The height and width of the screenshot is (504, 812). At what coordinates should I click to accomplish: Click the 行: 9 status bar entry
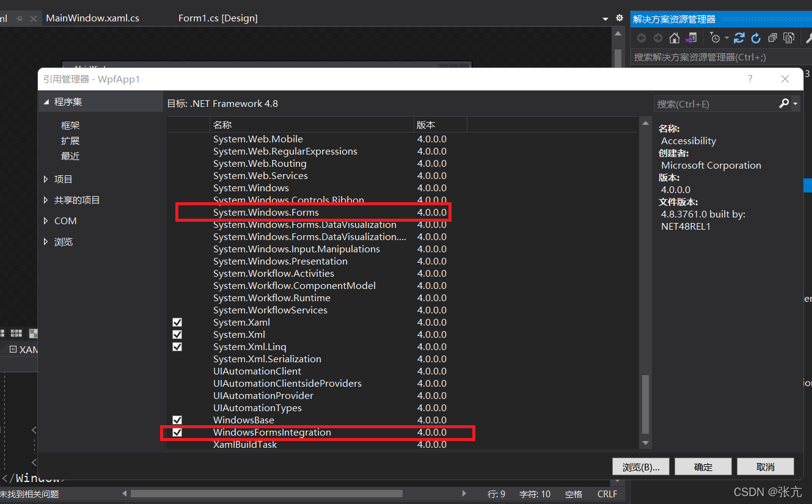(x=496, y=494)
